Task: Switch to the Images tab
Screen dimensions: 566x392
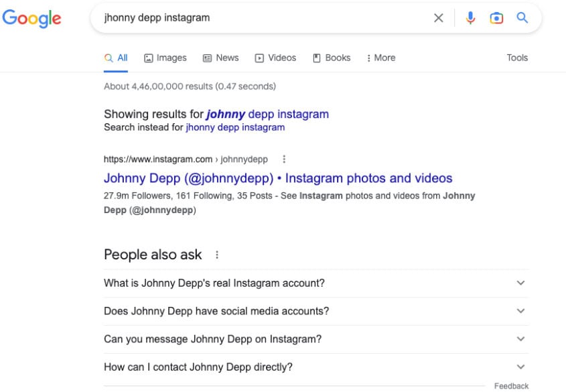Action: 165,58
